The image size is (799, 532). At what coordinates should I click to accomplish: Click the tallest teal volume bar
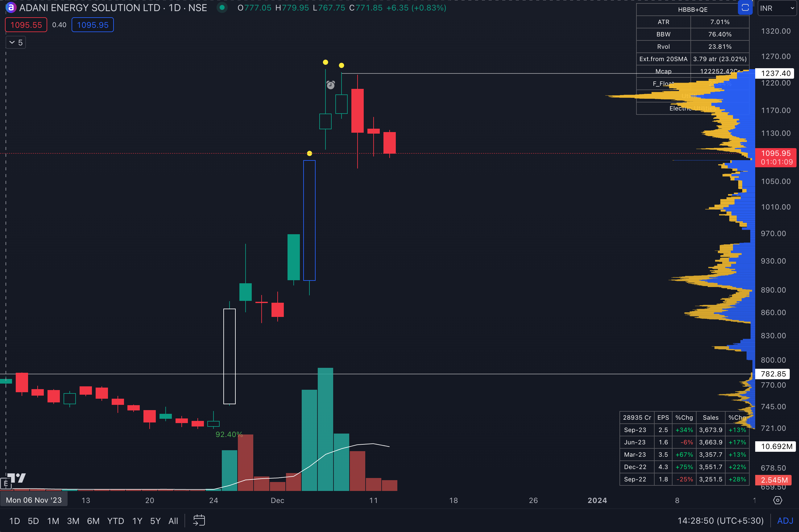tap(325, 429)
